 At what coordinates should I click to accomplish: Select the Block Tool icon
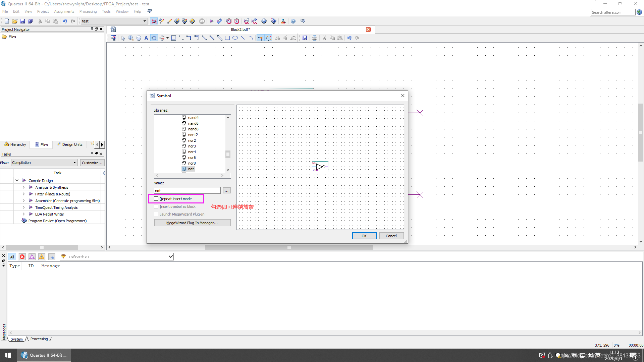point(173,38)
